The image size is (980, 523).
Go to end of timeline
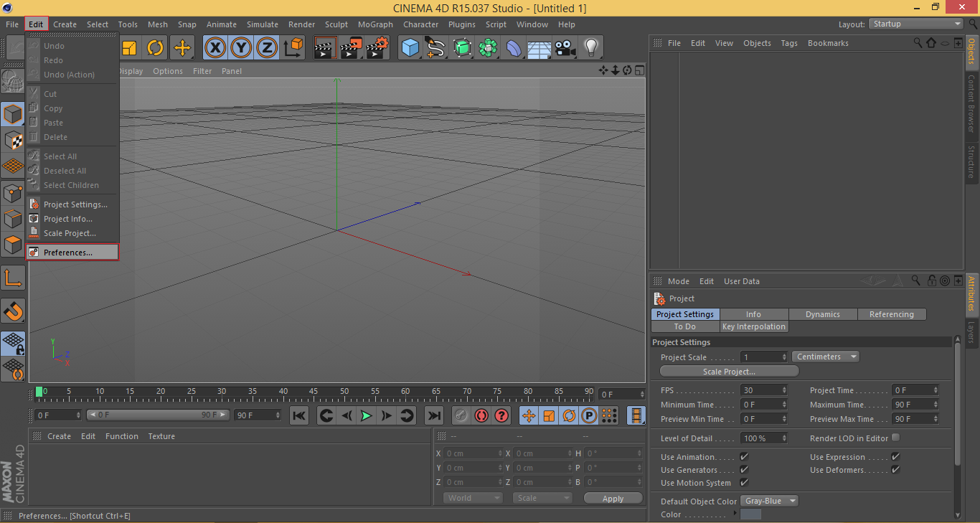click(x=434, y=415)
